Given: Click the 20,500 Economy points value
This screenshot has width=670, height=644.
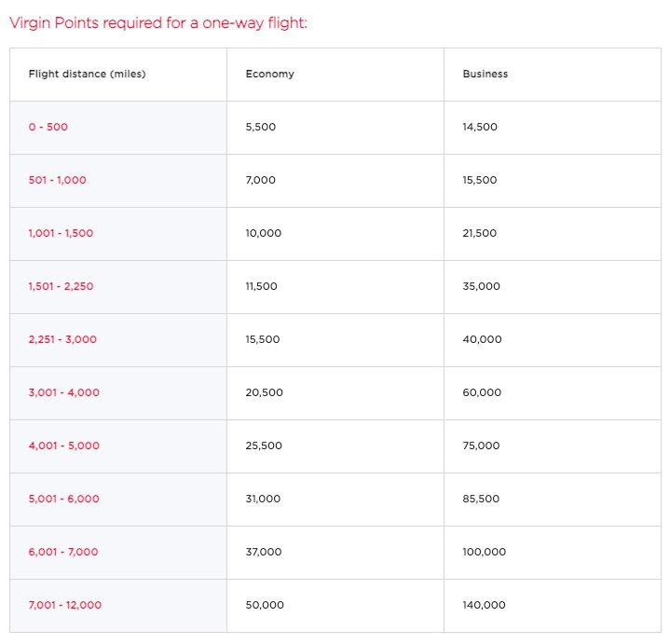Looking at the screenshot, I should point(264,392).
